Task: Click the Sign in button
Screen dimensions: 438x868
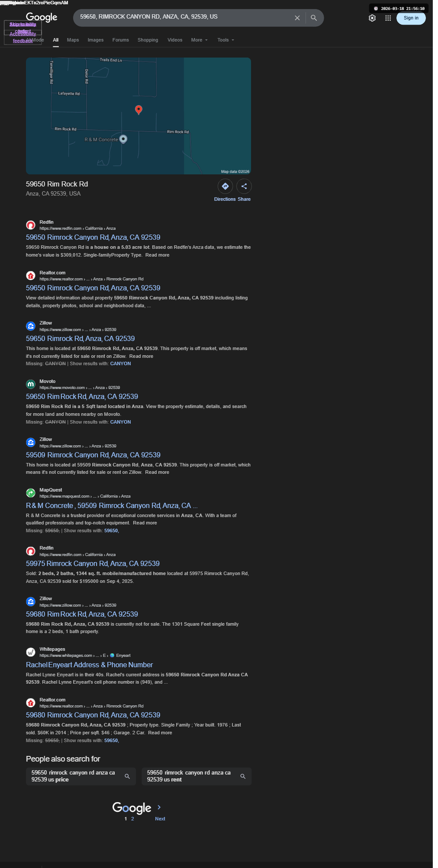Action: click(x=411, y=18)
